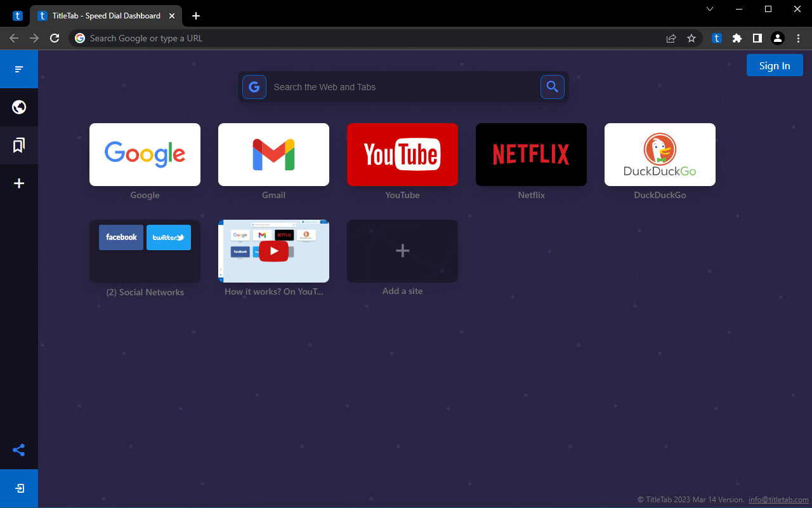
Task: Open the Gmail speed dial tile
Action: point(273,154)
